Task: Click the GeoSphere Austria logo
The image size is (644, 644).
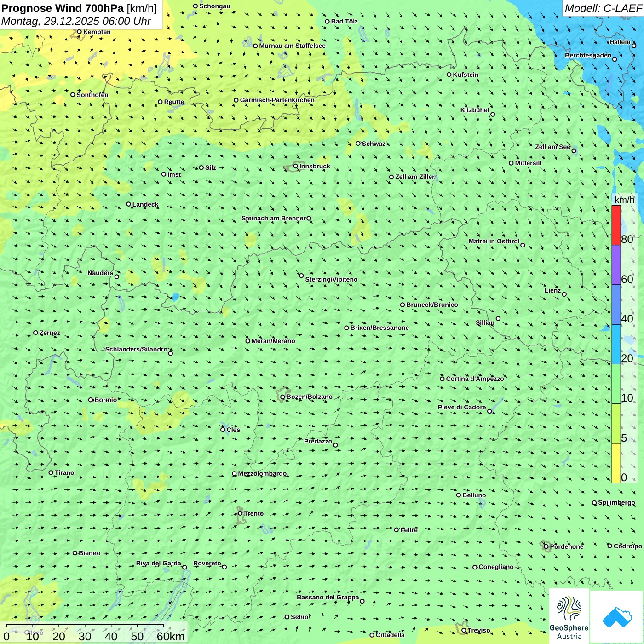Action: (x=569, y=617)
